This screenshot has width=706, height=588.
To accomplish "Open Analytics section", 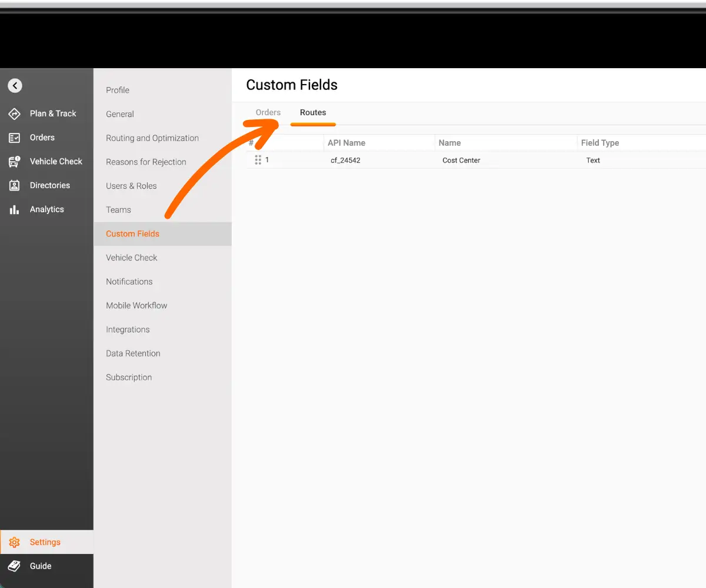I will (x=46, y=209).
